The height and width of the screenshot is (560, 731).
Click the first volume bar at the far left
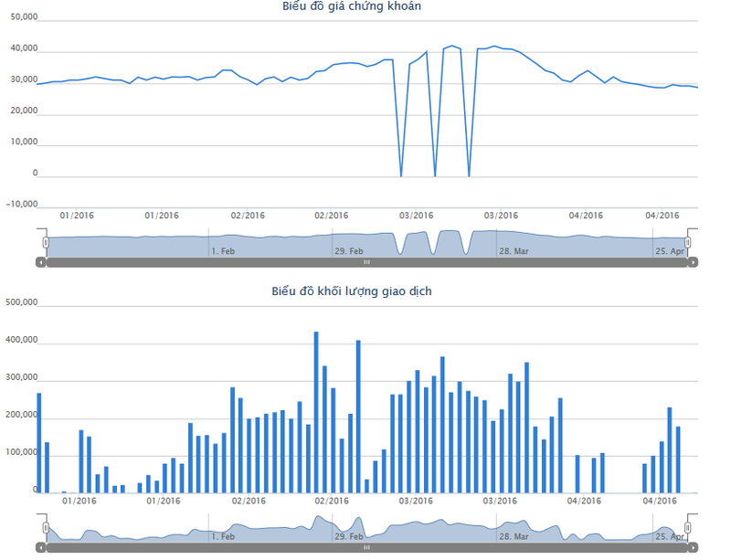39,443
